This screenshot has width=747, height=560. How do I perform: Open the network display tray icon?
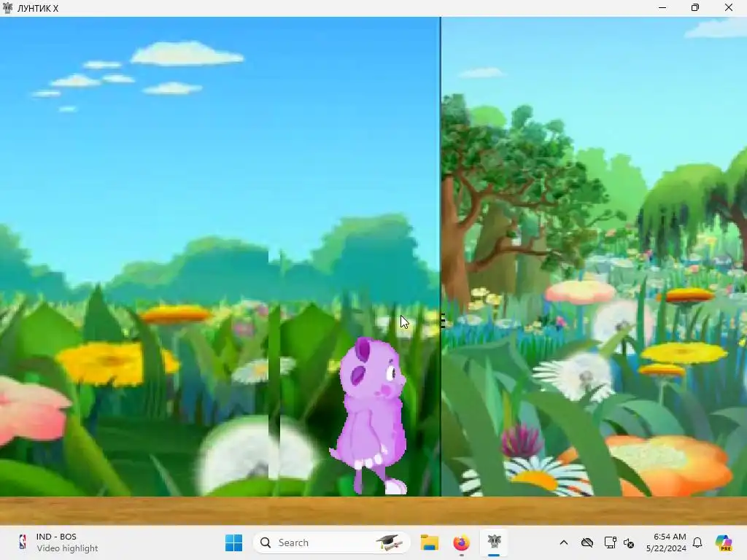point(610,542)
